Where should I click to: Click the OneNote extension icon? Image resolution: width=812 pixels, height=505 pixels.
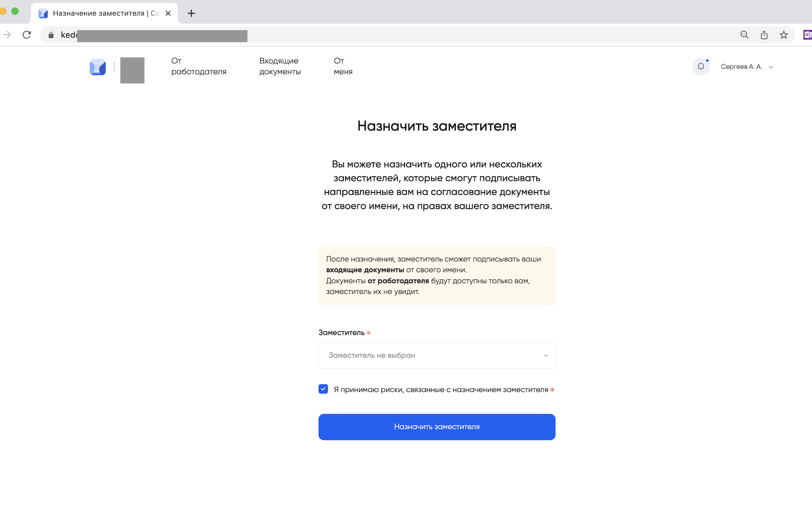click(x=807, y=35)
